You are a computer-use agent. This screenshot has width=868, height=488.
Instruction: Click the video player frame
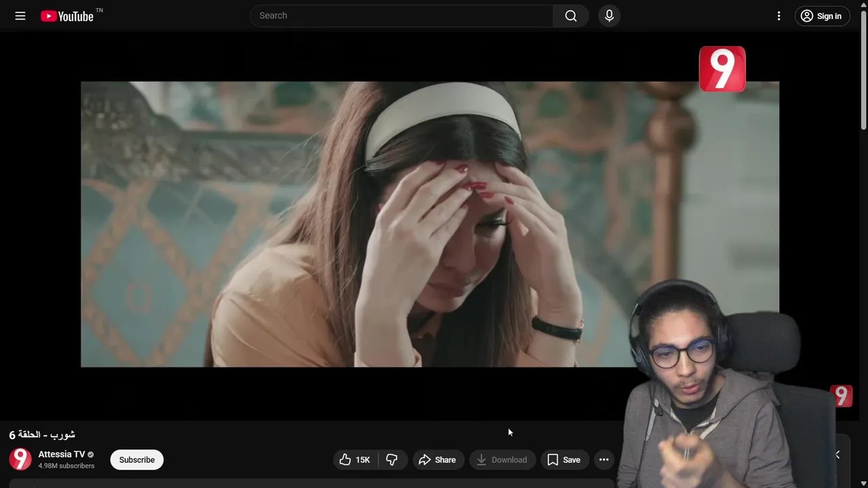pyautogui.click(x=430, y=224)
